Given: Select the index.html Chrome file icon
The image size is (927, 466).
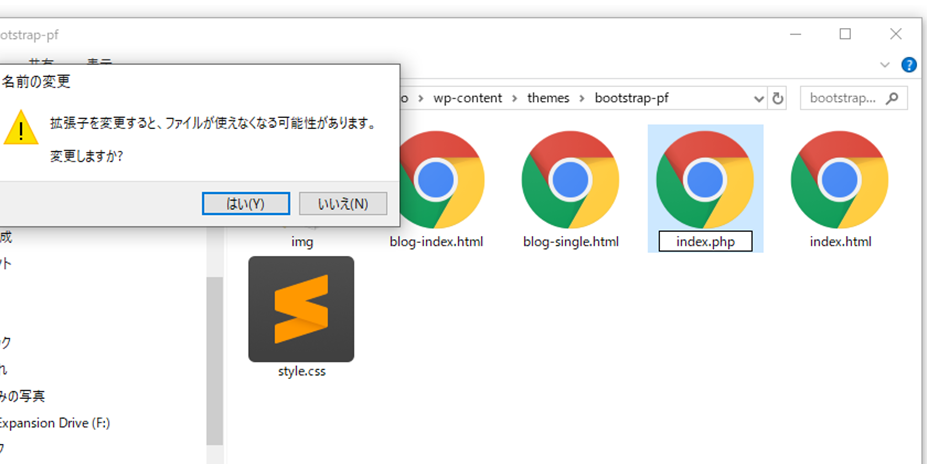Looking at the screenshot, I should pos(840,180).
